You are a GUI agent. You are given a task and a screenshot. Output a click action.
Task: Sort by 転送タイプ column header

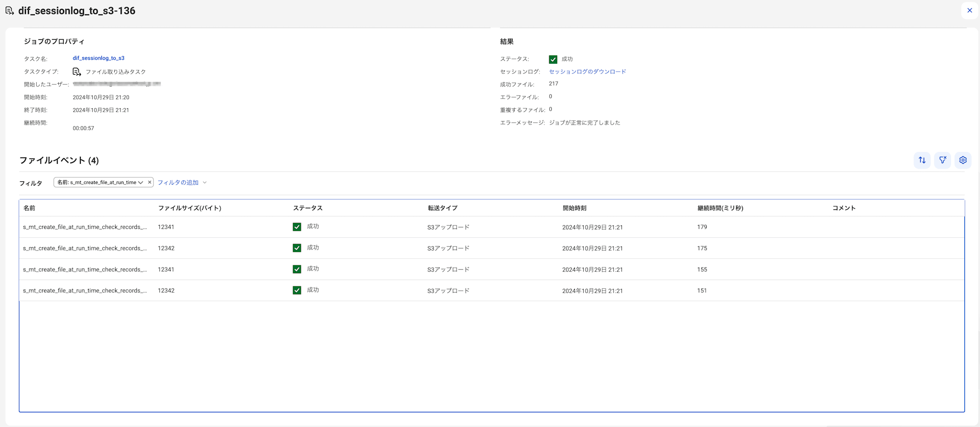442,208
